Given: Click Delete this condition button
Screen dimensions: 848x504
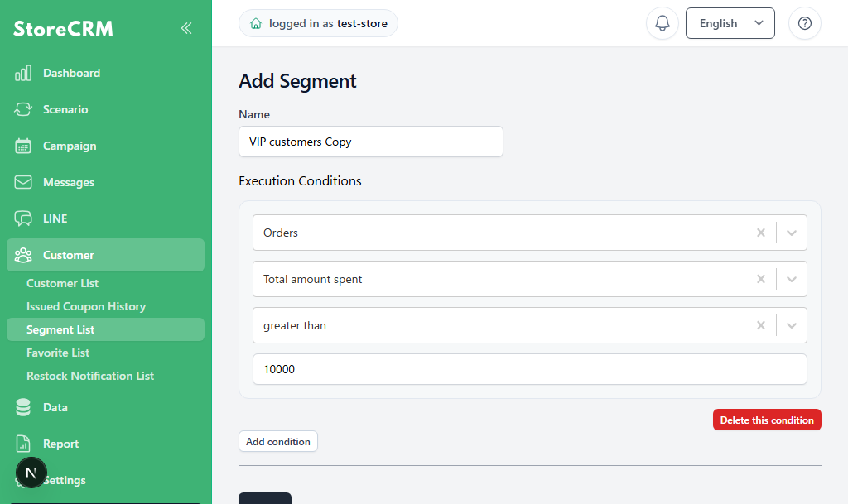Looking at the screenshot, I should pos(767,420).
